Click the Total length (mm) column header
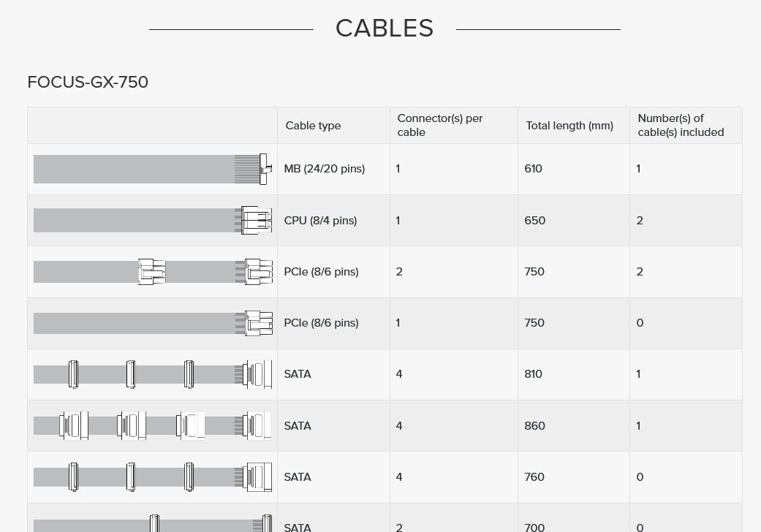Viewport: 761px width, 532px height. (569, 126)
